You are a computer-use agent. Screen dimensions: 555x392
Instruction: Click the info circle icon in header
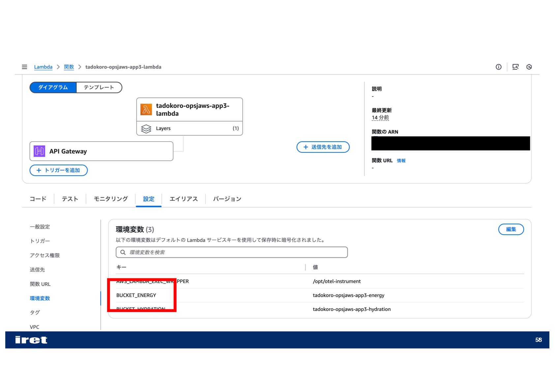(498, 67)
